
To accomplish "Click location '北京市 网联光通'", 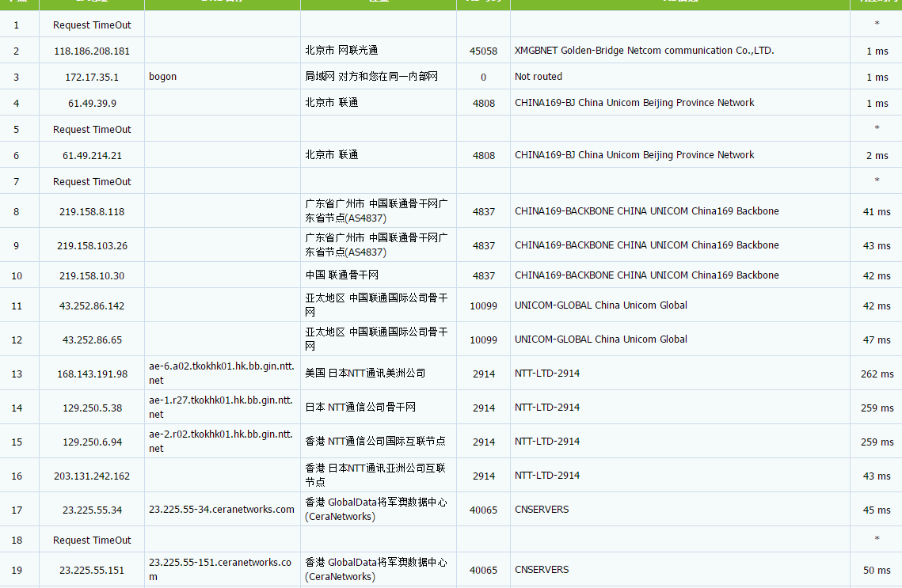I will click(341, 50).
